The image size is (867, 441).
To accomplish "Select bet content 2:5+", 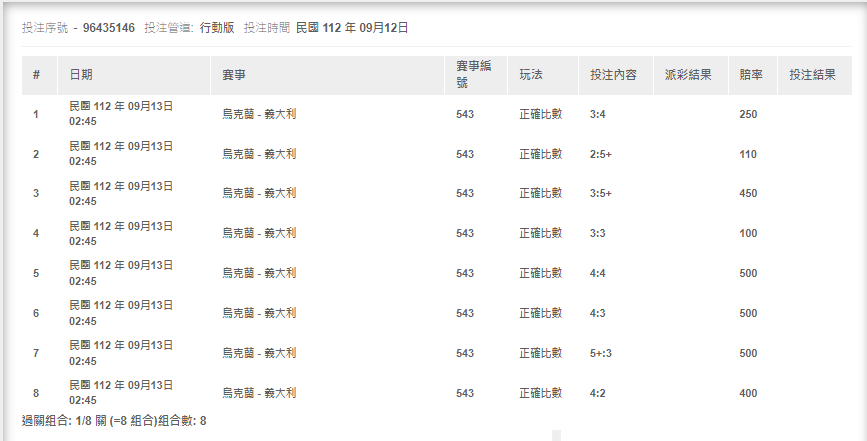I will click(x=600, y=154).
